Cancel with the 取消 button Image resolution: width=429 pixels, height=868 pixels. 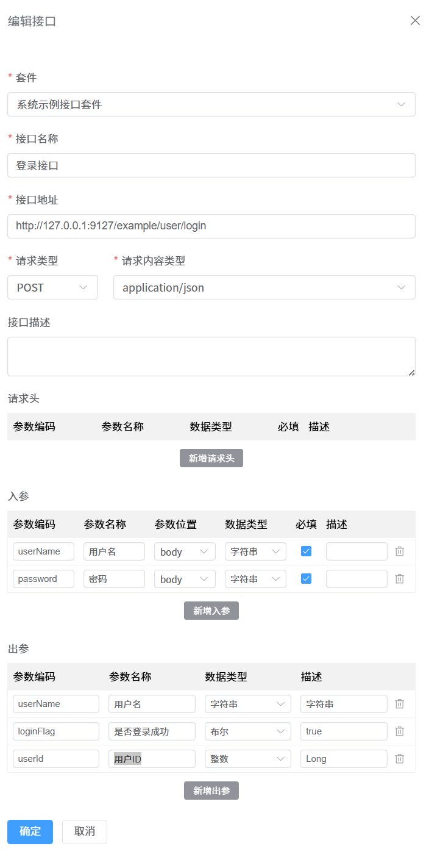[85, 832]
